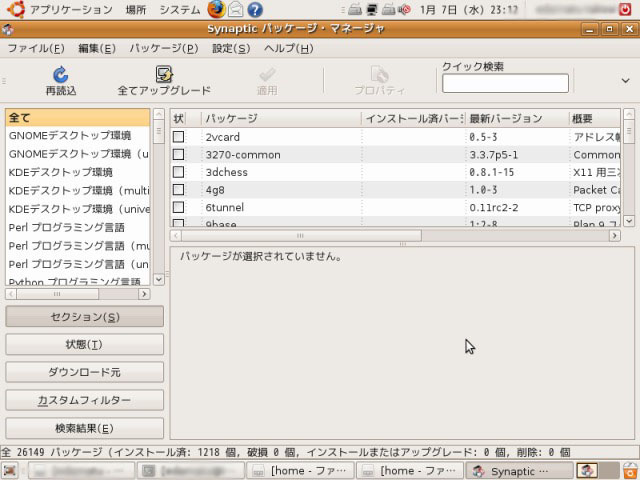Click the 状態(T) button
640x480 pixels.
(84, 344)
